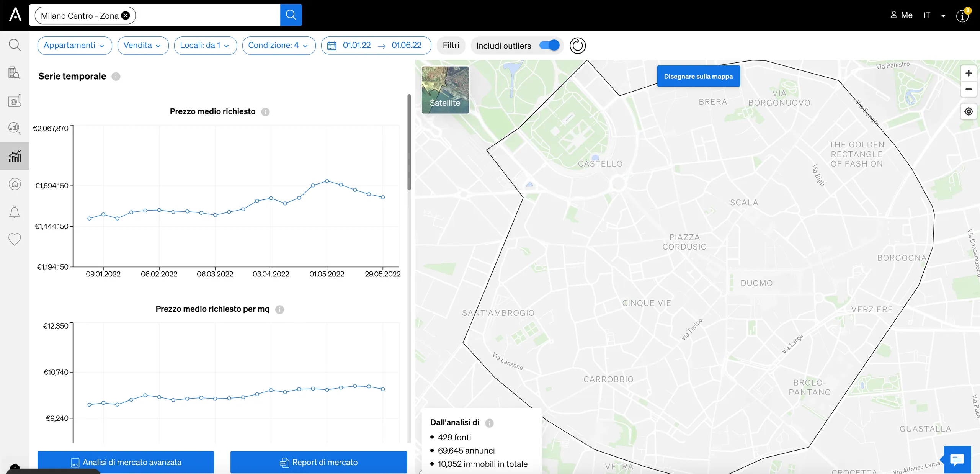Zoom in on the map
The width and height of the screenshot is (980, 474).
(x=969, y=73)
